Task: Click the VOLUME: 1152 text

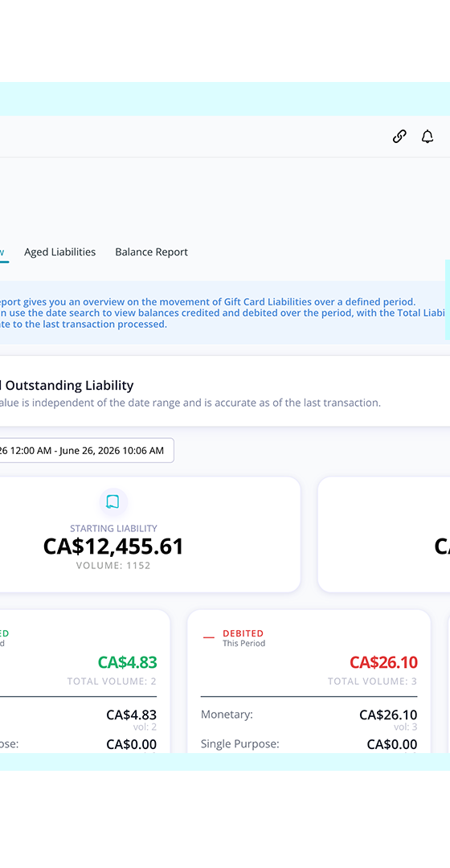Action: (x=113, y=566)
